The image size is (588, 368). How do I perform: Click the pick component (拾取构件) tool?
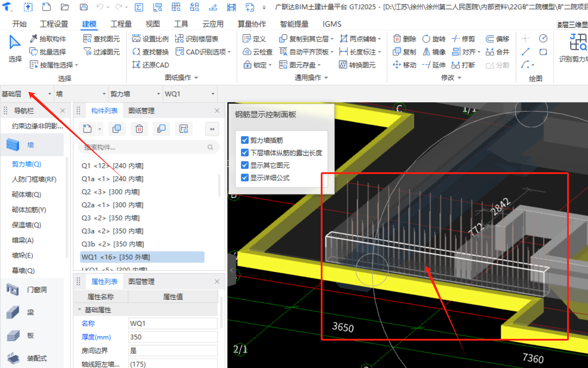pyautogui.click(x=48, y=39)
